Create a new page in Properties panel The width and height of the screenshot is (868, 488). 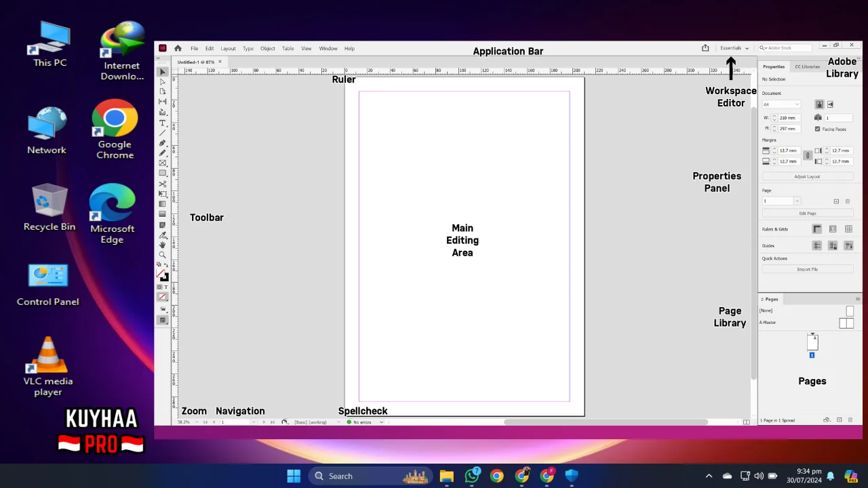[836, 201]
